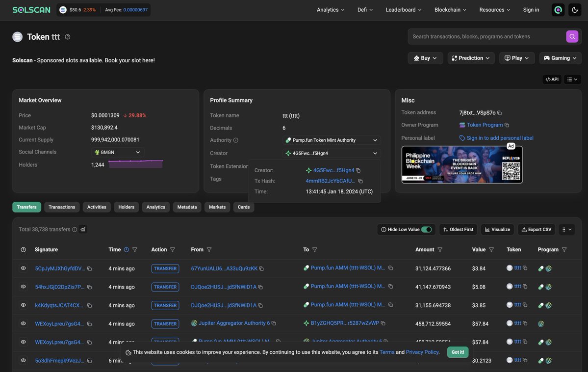Click help icon beside Token ttt
The height and width of the screenshot is (372, 588).
click(68, 37)
